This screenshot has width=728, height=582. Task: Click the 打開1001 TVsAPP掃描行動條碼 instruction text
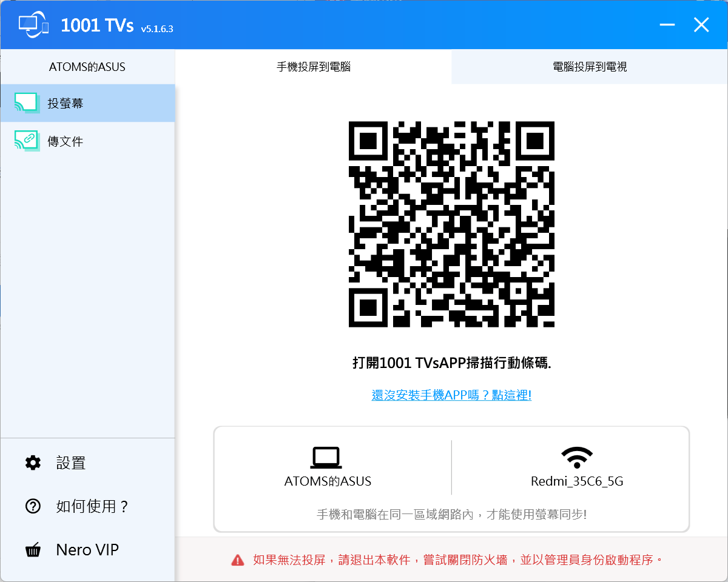[451, 363]
